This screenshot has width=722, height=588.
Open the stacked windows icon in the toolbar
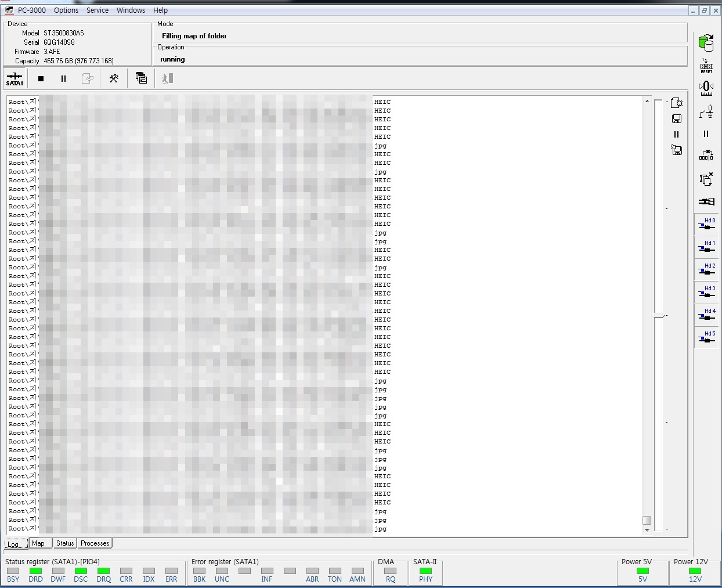[x=141, y=78]
